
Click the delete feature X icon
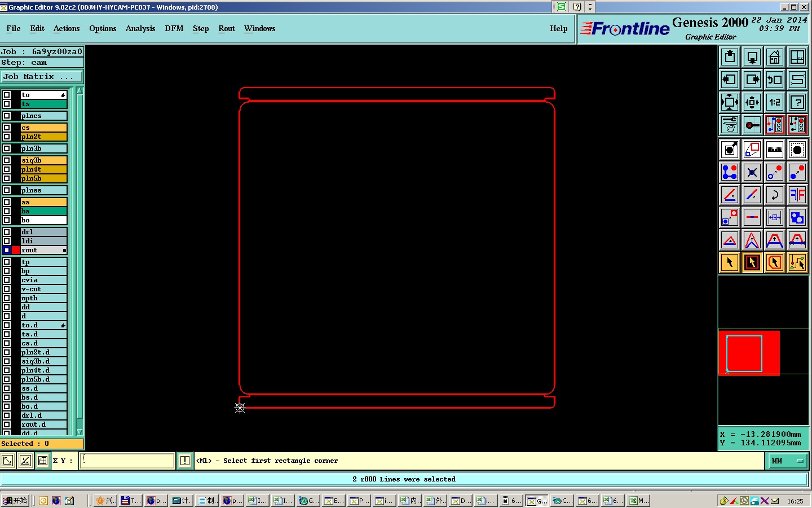click(752, 172)
